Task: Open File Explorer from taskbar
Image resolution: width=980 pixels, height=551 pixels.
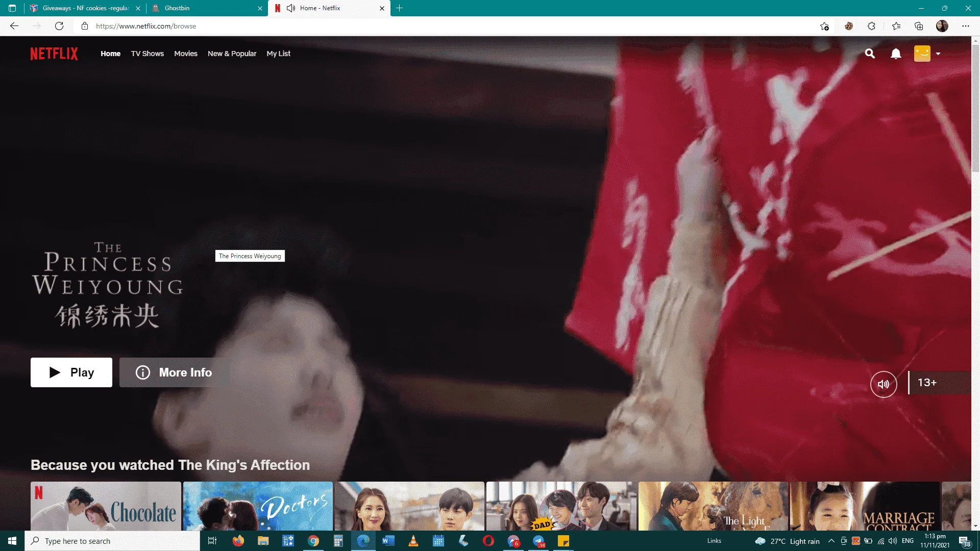Action: 263,541
